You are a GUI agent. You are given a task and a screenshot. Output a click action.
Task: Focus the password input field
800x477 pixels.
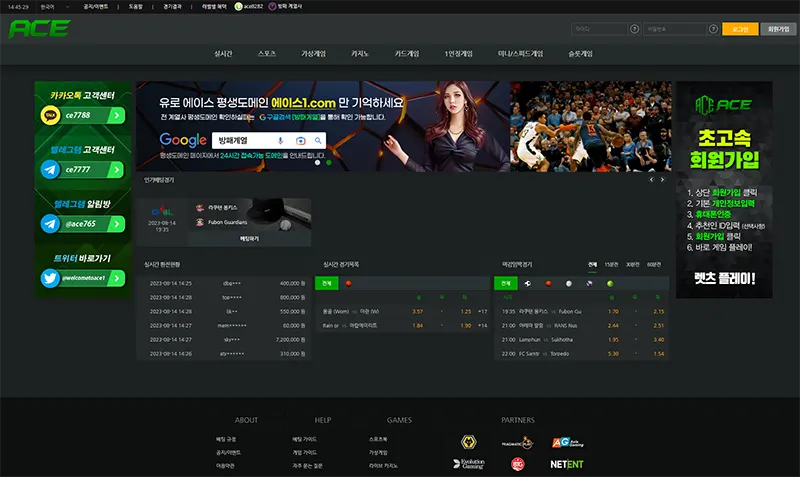[674, 29]
